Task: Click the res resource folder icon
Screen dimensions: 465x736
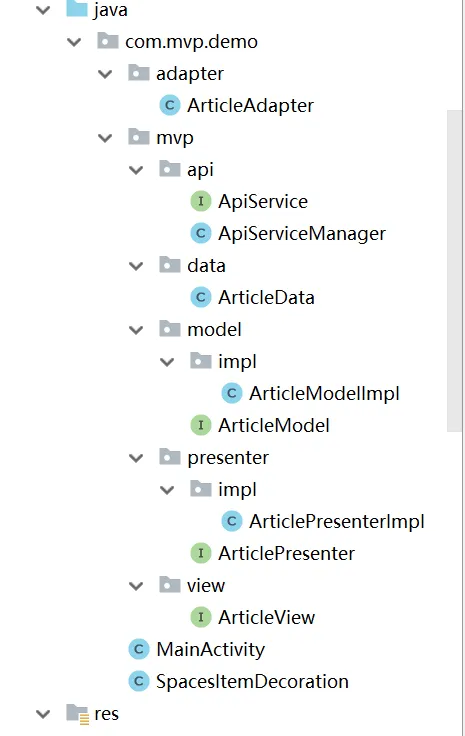Action: 77,713
